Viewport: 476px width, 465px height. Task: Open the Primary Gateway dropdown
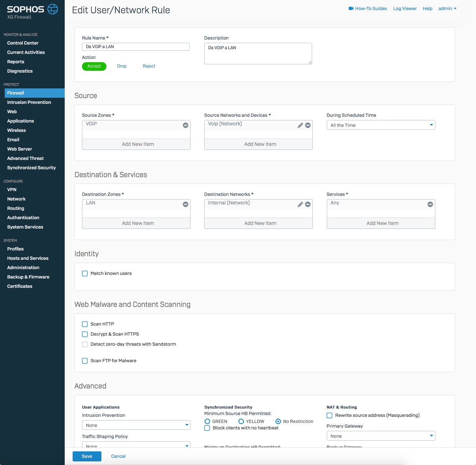(x=381, y=436)
